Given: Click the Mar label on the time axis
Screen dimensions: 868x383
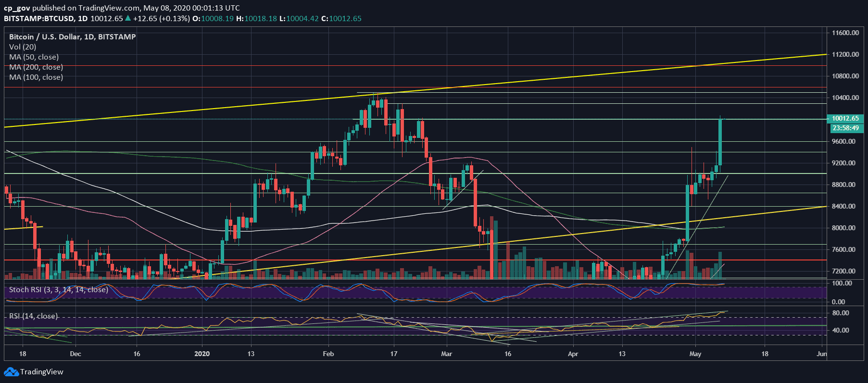Looking at the screenshot, I should point(447,354).
